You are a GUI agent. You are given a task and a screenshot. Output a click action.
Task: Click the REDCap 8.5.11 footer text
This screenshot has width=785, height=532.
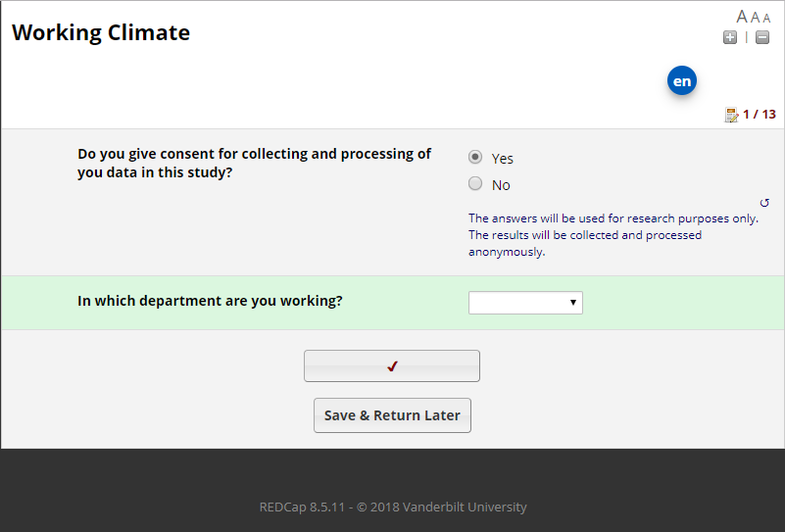pyautogui.click(x=393, y=507)
